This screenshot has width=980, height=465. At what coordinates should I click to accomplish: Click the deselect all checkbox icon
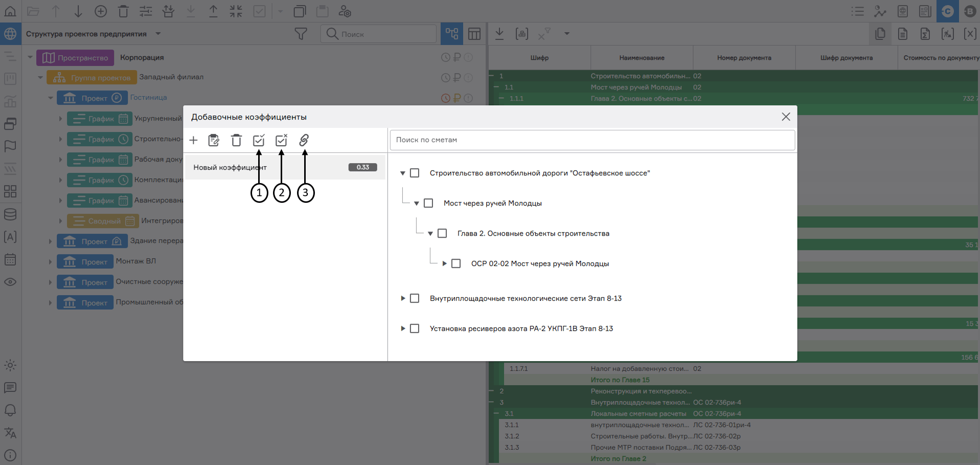[281, 140]
